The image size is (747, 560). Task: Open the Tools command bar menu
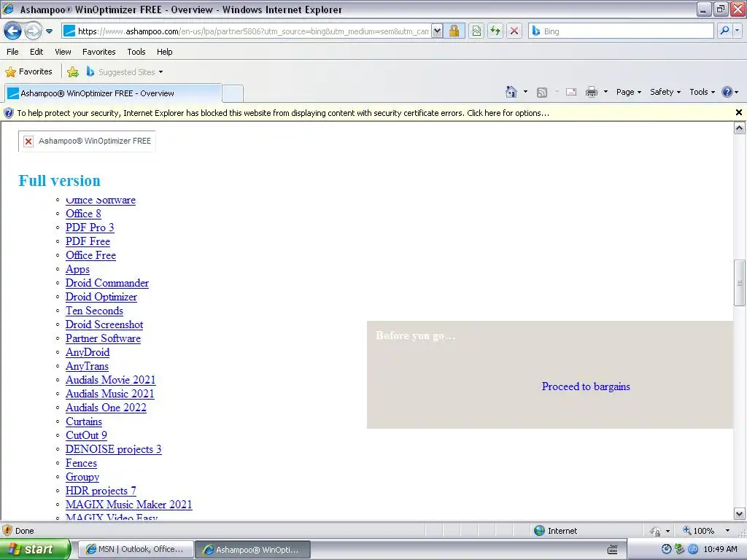[703, 92]
